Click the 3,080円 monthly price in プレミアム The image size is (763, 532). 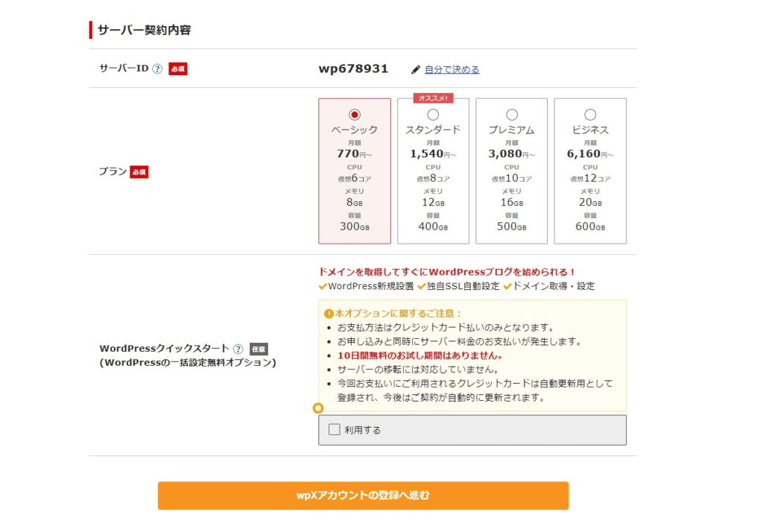(512, 153)
